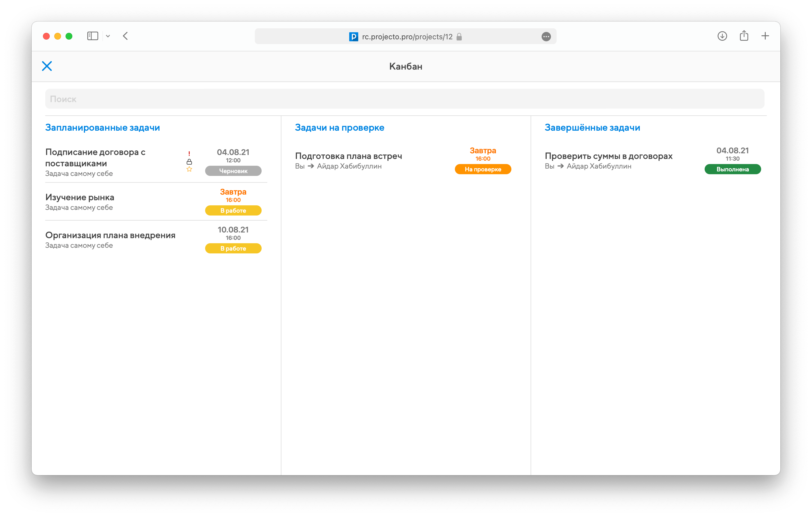Screen dimensions: 812x517
Task: Click red exclamation priority icon
Action: coord(189,154)
